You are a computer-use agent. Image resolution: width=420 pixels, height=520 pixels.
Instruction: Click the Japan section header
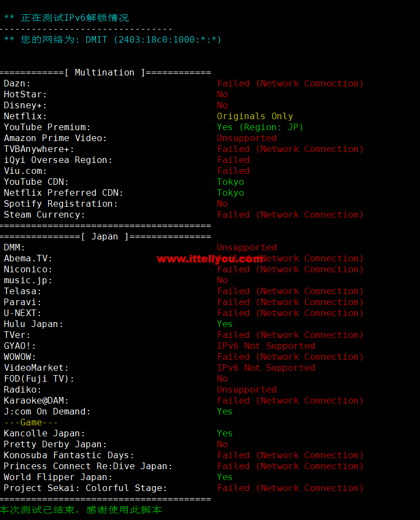[x=105, y=236]
